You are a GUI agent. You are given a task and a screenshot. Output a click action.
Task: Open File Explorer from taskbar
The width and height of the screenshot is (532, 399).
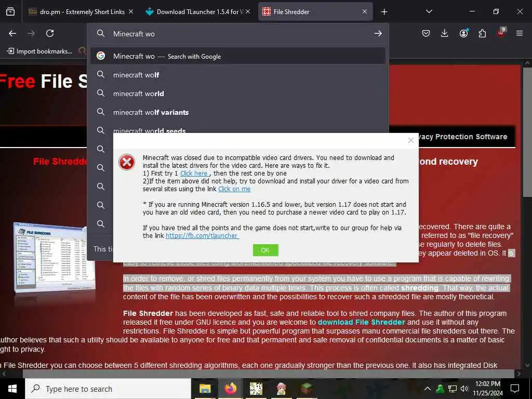[x=205, y=389]
